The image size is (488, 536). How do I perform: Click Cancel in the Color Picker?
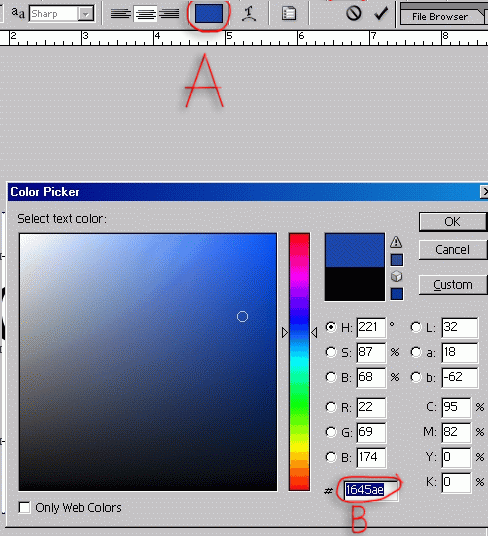pos(453,250)
